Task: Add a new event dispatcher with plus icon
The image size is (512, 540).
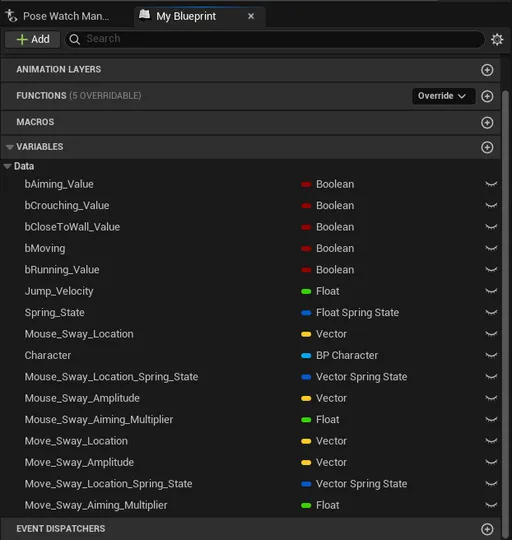Action: point(487,529)
